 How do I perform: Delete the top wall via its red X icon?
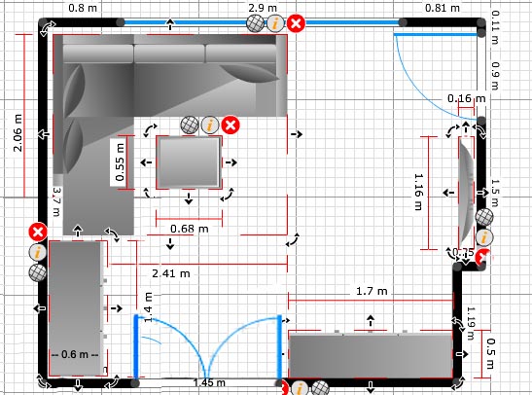(x=297, y=23)
